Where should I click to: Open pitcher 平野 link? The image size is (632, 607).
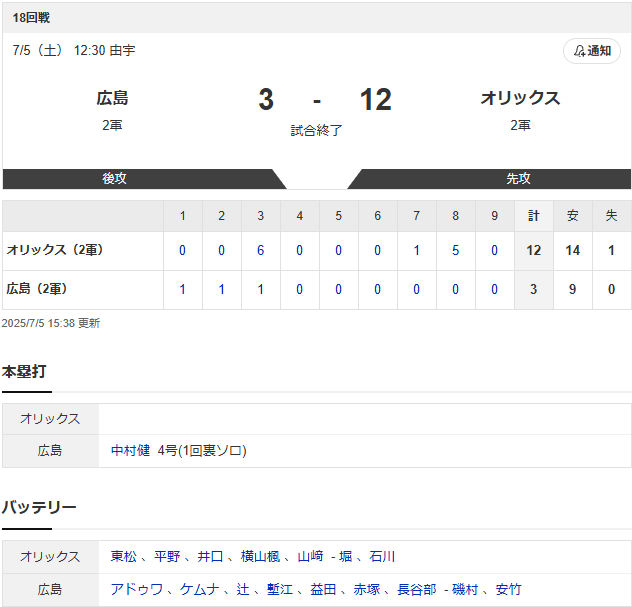(167, 556)
